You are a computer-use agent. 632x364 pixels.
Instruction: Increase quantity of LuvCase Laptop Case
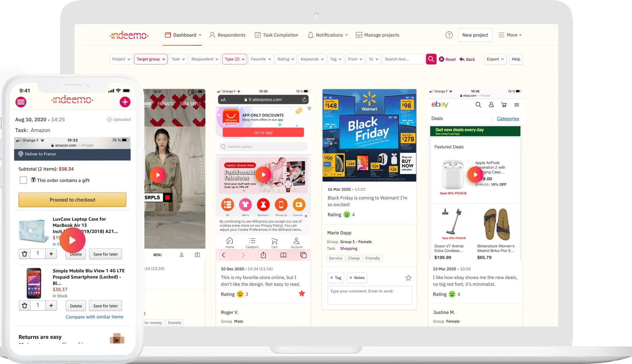click(51, 254)
